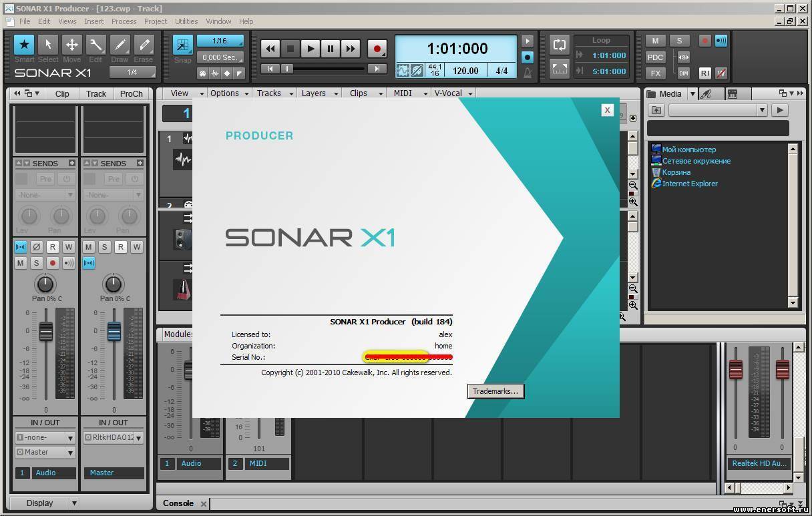Screen dimensions: 812x516
Task: Click the tempo value 120.00
Action: pos(465,71)
